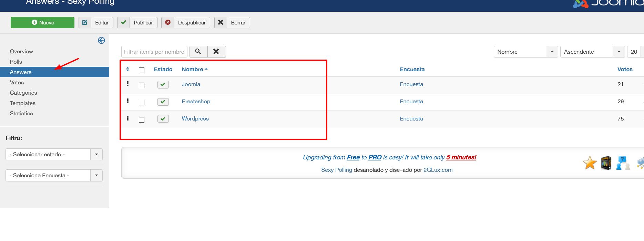Open the Seleccione Encuesta filter dropdown
644x241 pixels.
[x=54, y=175]
